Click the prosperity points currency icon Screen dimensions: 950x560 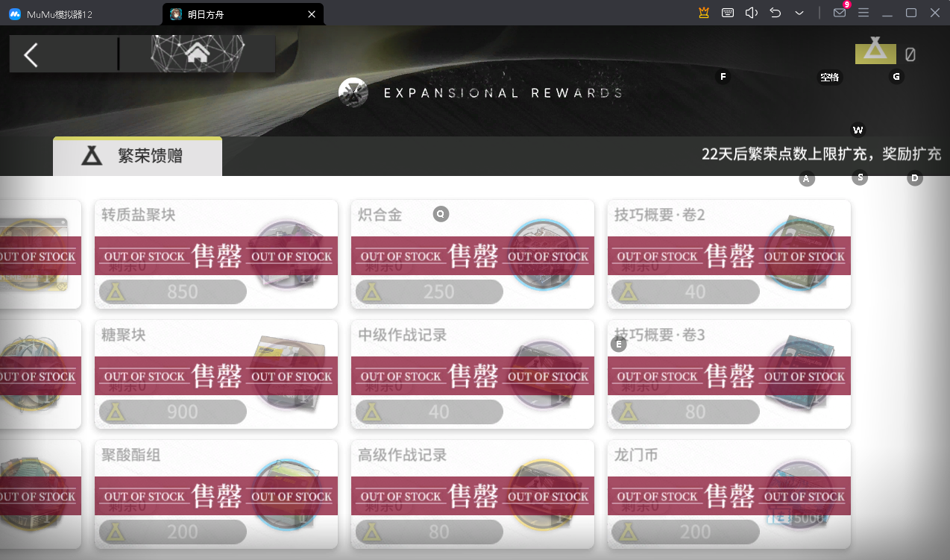[875, 51]
